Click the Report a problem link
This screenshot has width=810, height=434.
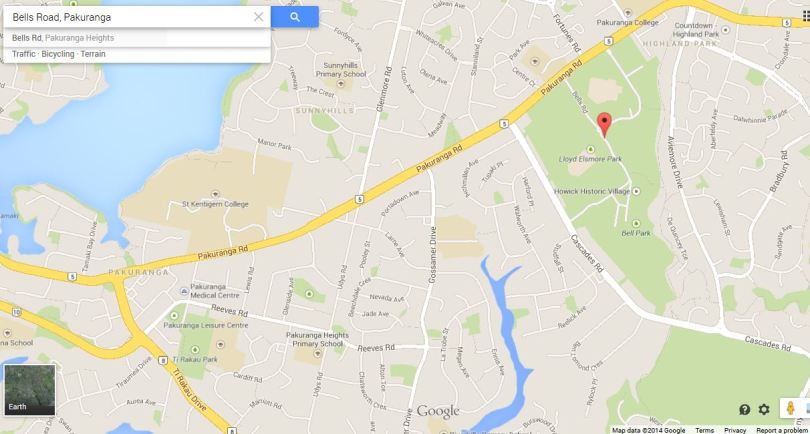pos(783,430)
